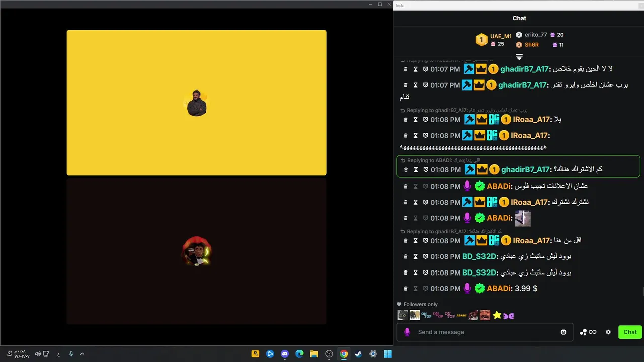Click Followers only chat mode label
The height and width of the screenshot is (362, 644).
point(421,304)
